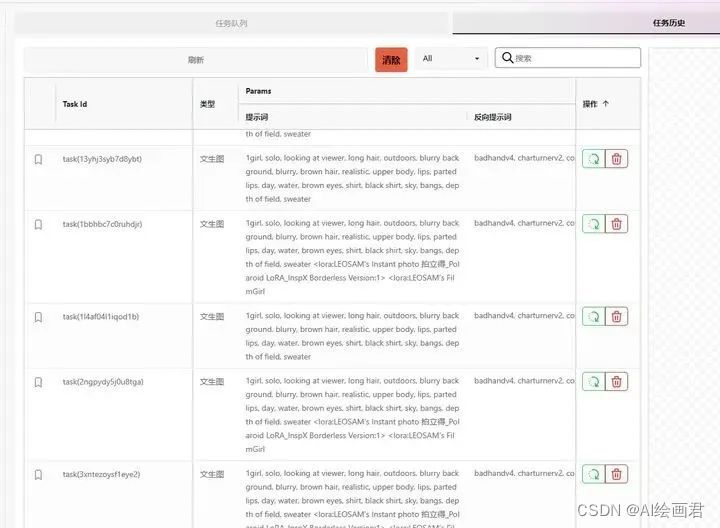The width and height of the screenshot is (720, 528).
Task: Re-run task(13yhj3syb7d8ybt) with green icon
Action: tap(594, 159)
